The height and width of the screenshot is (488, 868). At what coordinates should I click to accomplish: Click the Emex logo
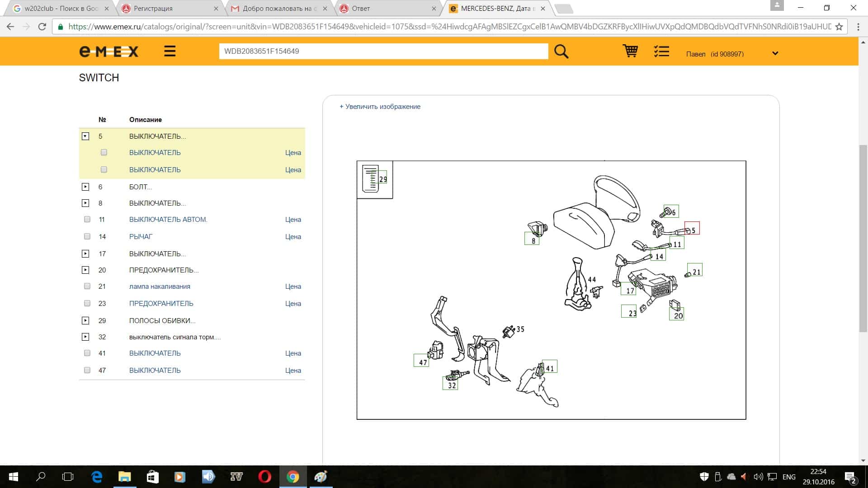pos(108,52)
